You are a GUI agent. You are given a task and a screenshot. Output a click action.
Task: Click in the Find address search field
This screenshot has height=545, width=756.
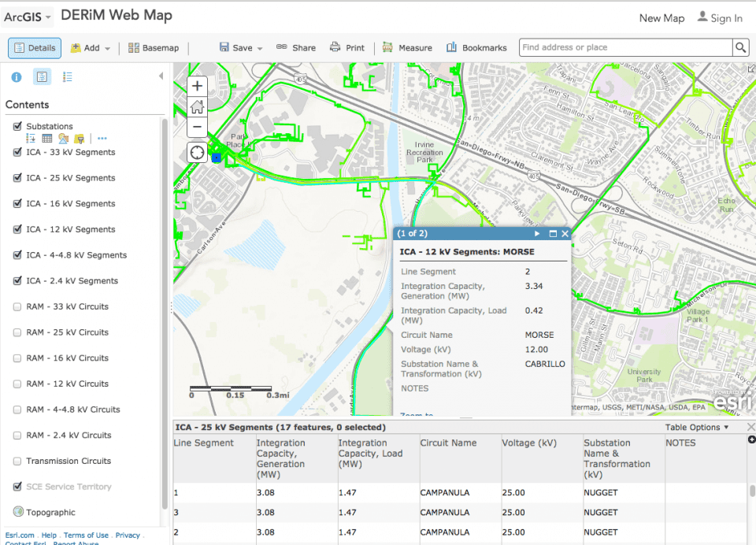pos(624,48)
